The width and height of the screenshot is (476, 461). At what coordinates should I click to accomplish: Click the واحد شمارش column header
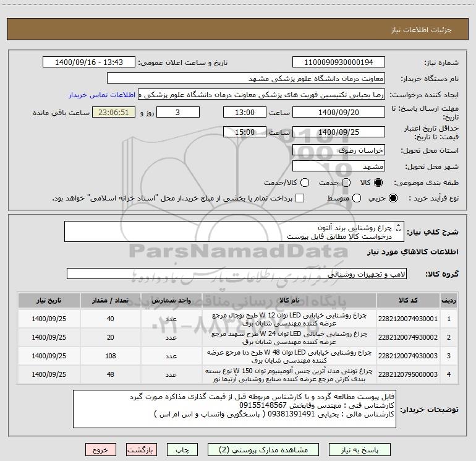171,300
